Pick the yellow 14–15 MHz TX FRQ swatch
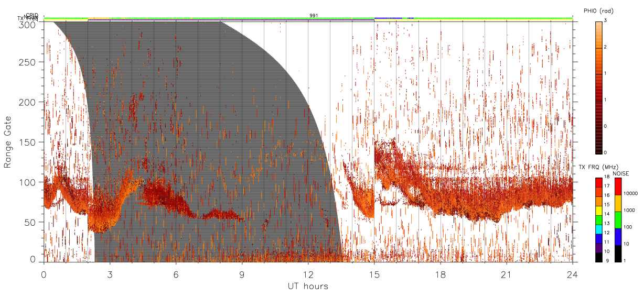 point(598,211)
